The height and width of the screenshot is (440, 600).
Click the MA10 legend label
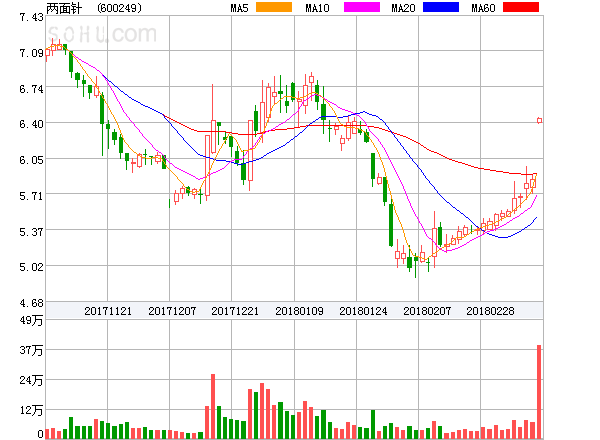click(x=317, y=8)
